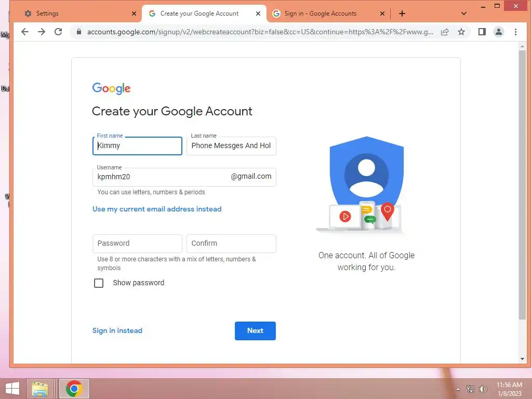Share this page using the share icon
The height and width of the screenshot is (399, 532).
(445, 32)
